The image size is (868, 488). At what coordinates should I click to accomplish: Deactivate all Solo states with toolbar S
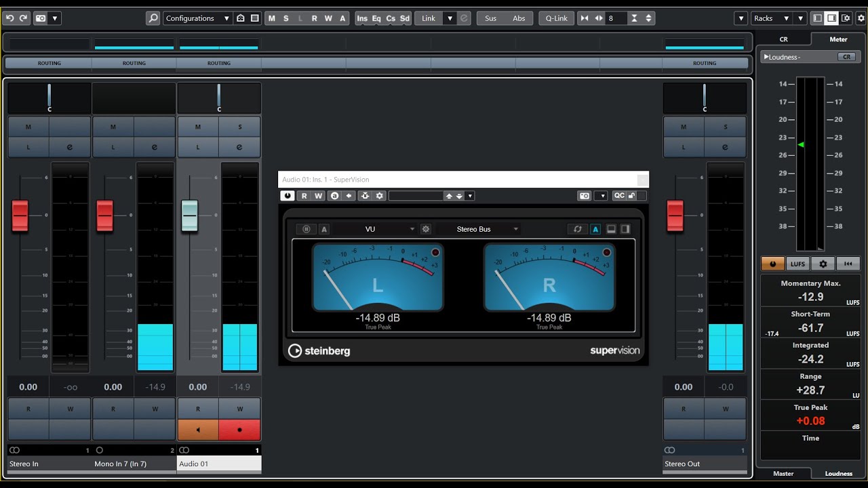[286, 18]
